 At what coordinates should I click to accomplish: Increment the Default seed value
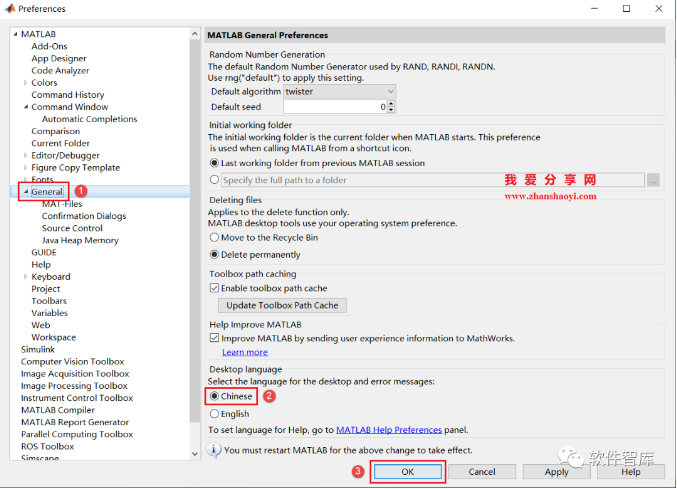[391, 104]
